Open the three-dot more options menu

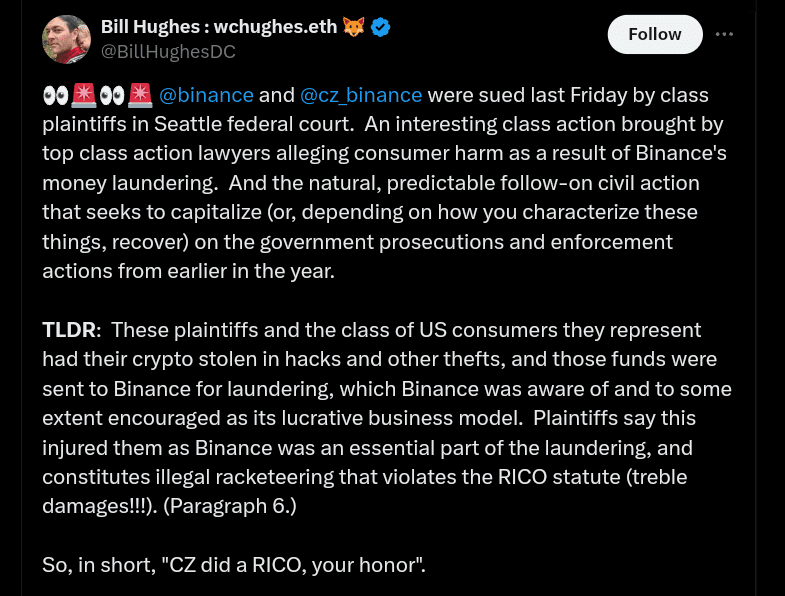[x=724, y=34]
